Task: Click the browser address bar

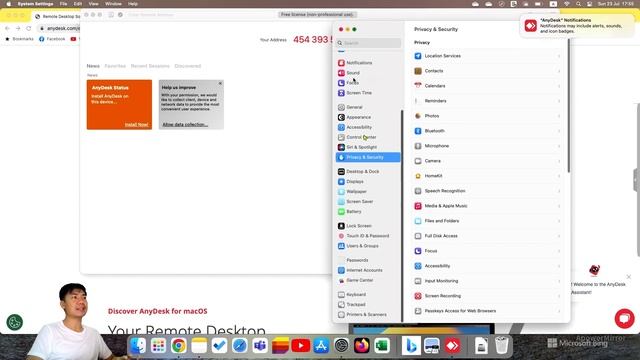Action: 59,28
